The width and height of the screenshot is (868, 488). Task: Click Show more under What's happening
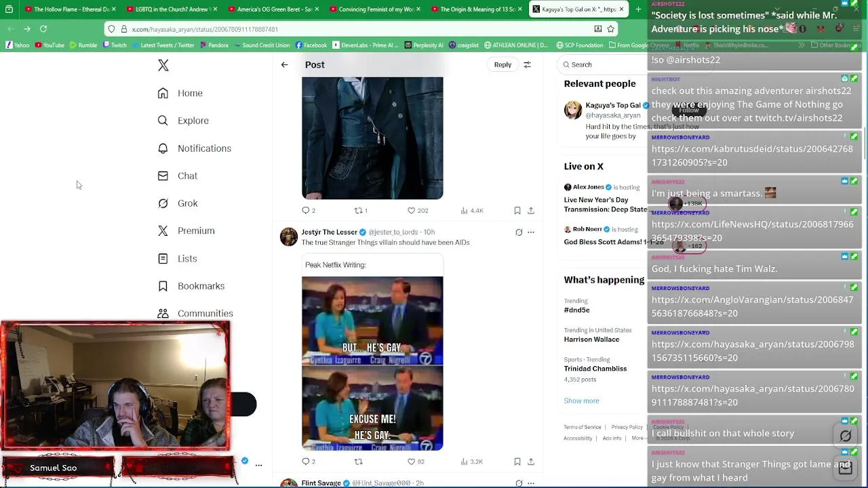tap(581, 401)
